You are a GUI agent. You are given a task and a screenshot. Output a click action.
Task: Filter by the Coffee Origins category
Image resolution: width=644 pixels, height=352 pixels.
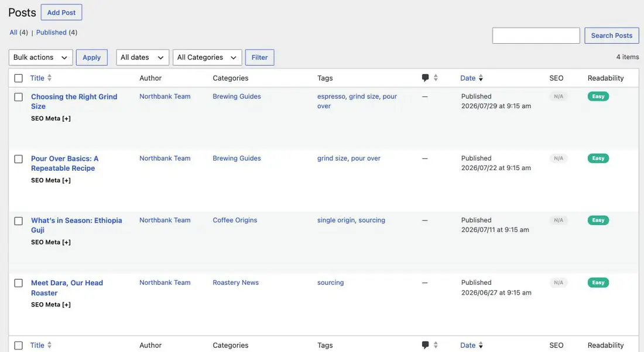235,220
